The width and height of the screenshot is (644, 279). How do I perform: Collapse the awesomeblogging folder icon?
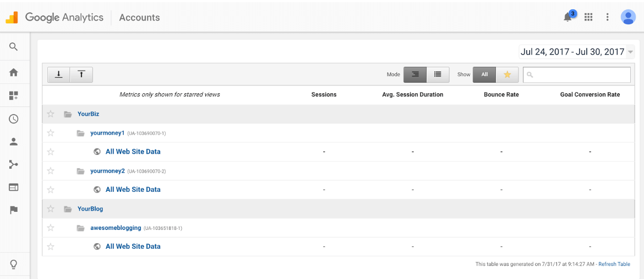81,228
